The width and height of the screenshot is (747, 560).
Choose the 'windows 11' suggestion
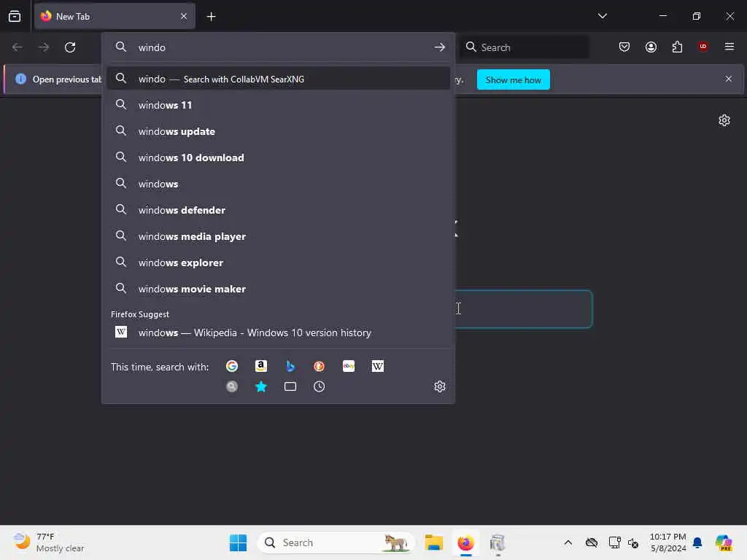click(x=278, y=105)
